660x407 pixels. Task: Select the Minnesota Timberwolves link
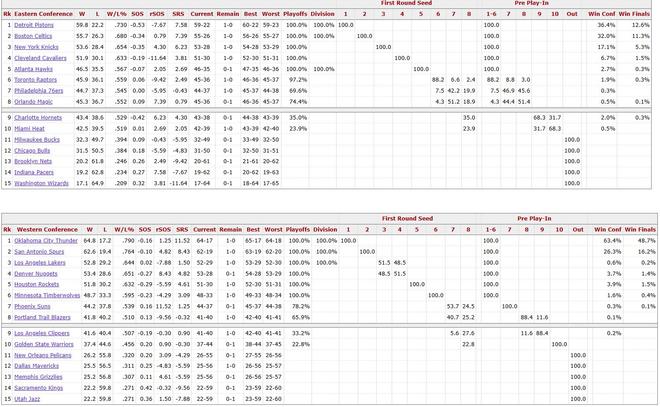click(47, 295)
